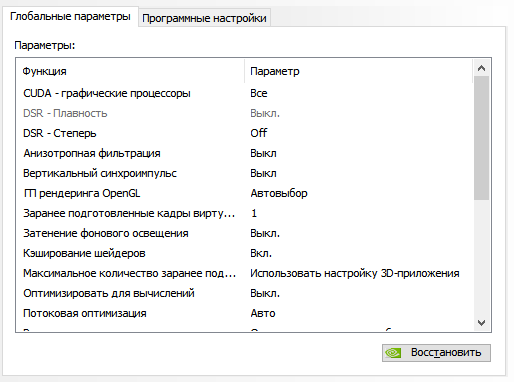Viewport: 514px width, 382px height.
Task: Click the scrollbar down arrow
Action: click(481, 322)
